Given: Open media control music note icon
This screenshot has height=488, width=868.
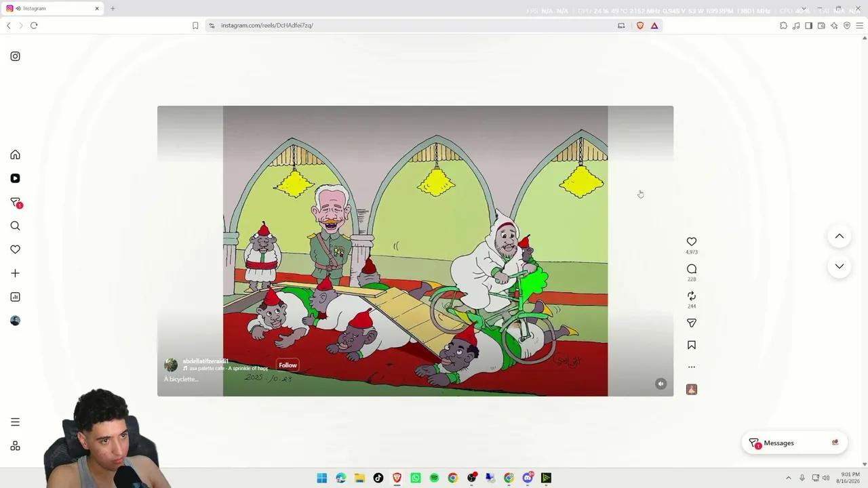Looking at the screenshot, I should [796, 26].
